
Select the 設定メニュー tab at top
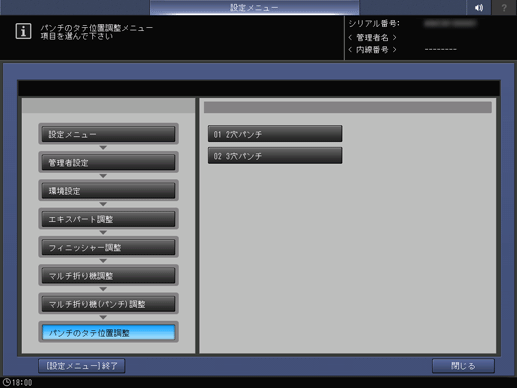pyautogui.click(x=254, y=7)
